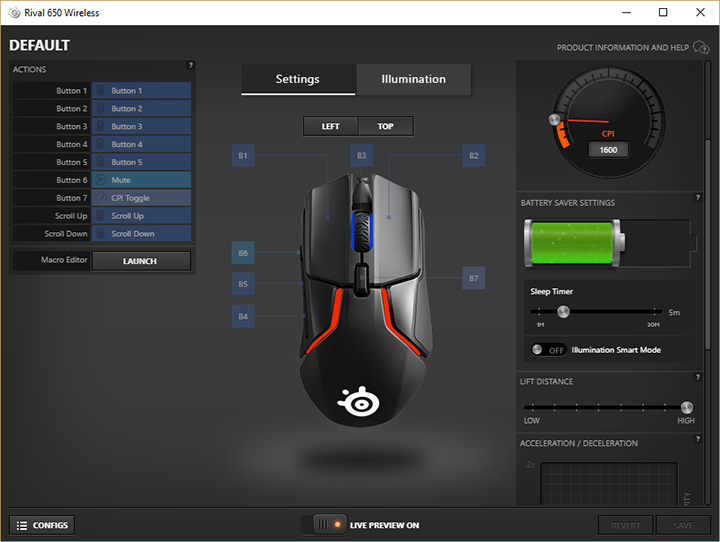
Task: Open Scroll Up action assignment dropdown
Action: pos(141,216)
